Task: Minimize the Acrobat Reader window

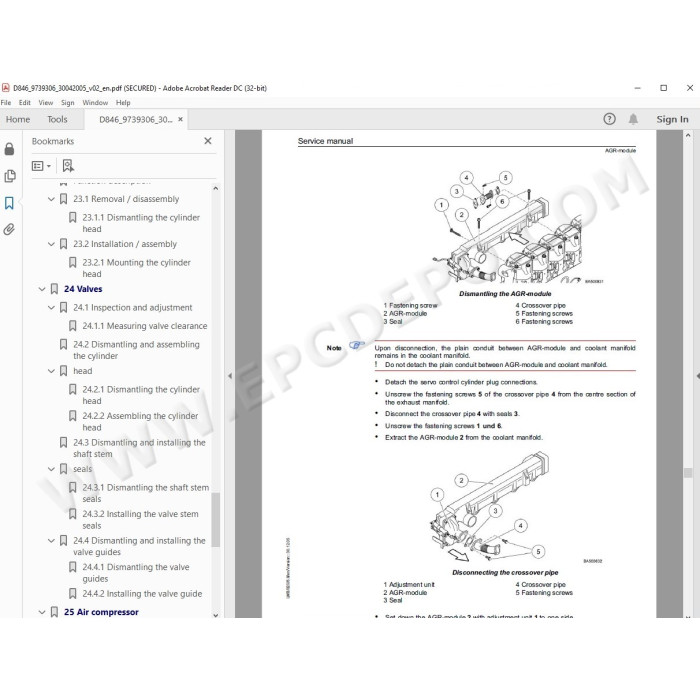Action: pos(638,88)
